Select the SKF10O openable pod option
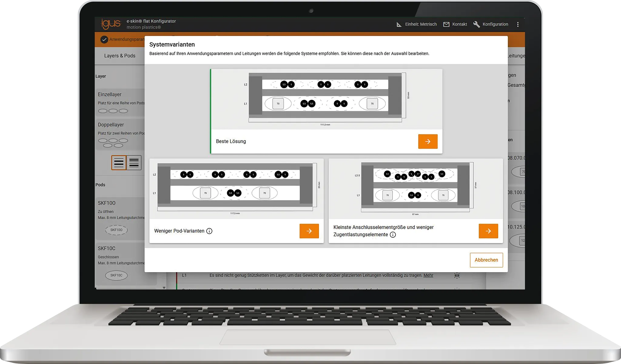Image resolution: width=621 pixels, height=364 pixels. pos(116,230)
